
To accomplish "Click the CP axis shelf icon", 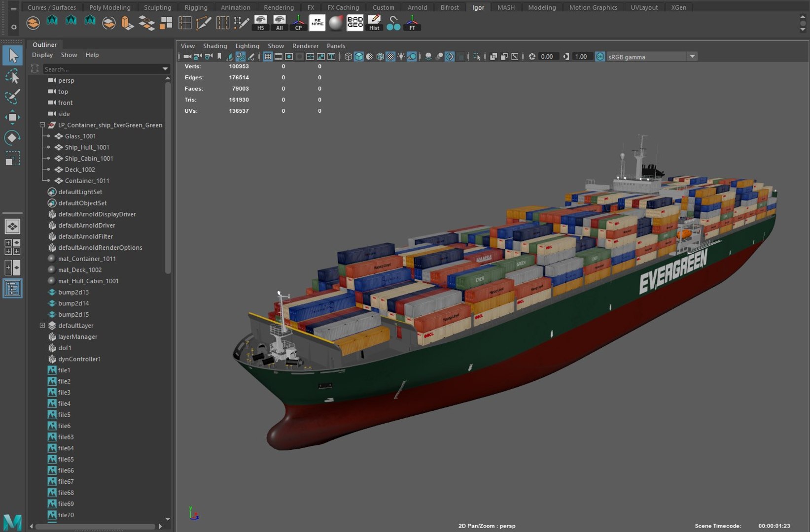I will coord(298,23).
